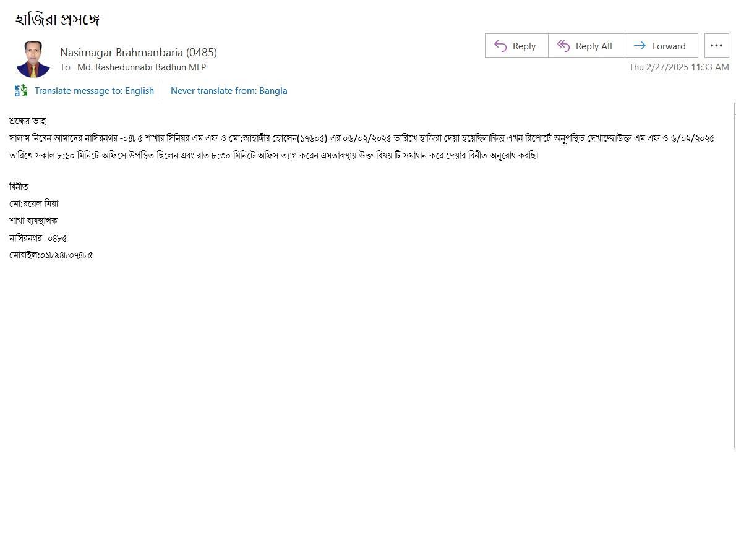The height and width of the screenshot is (560, 736).
Task: Open the more actions ellipsis menu
Action: pyautogui.click(x=716, y=46)
